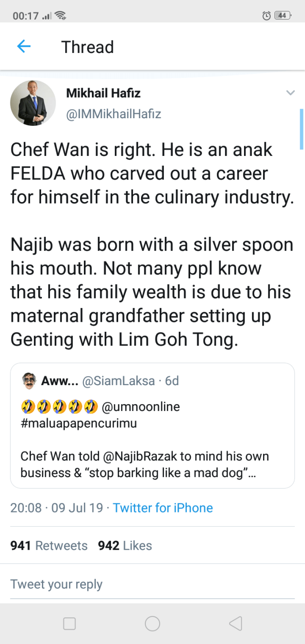
Task: Open the Twitter for iPhone link
Action: (x=163, y=508)
